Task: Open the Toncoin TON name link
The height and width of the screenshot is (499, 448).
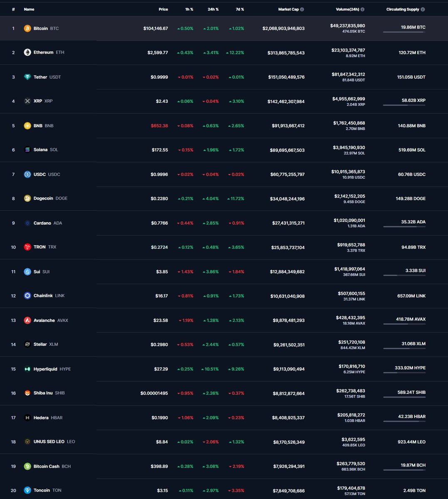Action: tap(47, 490)
